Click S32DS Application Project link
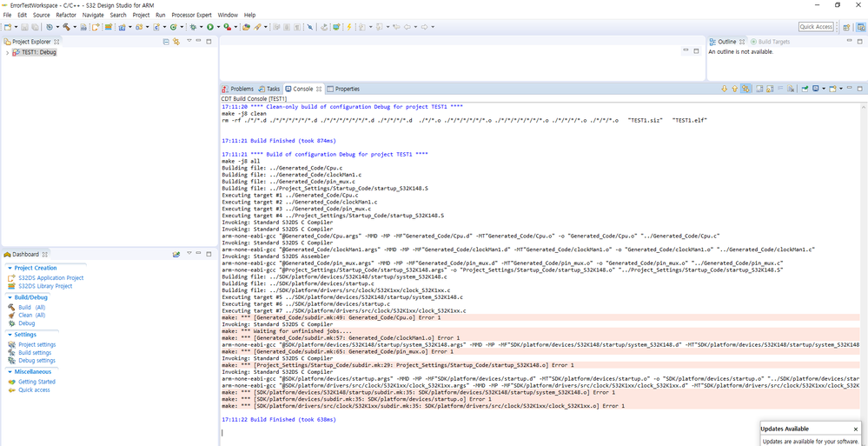The image size is (868, 446). [x=51, y=278]
